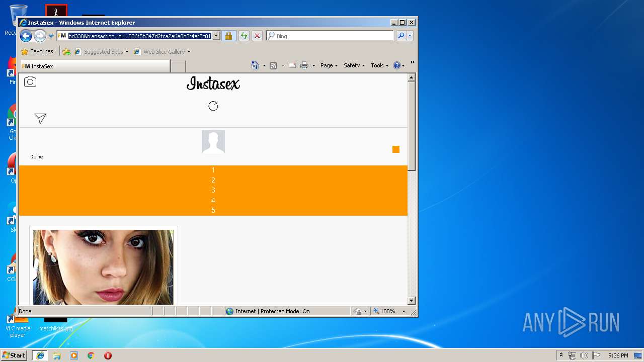This screenshot has height=362, width=644.
Task: Open the Page menu
Action: pos(329,65)
